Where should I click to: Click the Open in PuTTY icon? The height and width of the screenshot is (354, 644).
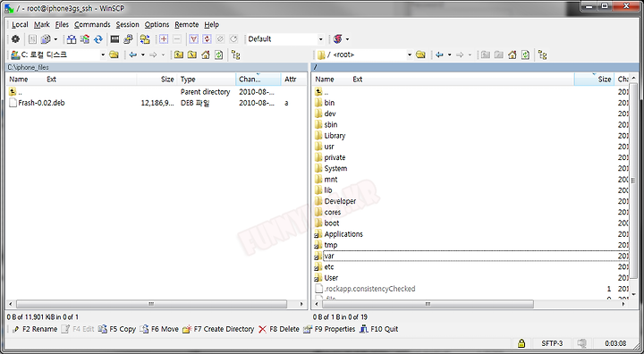[x=128, y=39]
